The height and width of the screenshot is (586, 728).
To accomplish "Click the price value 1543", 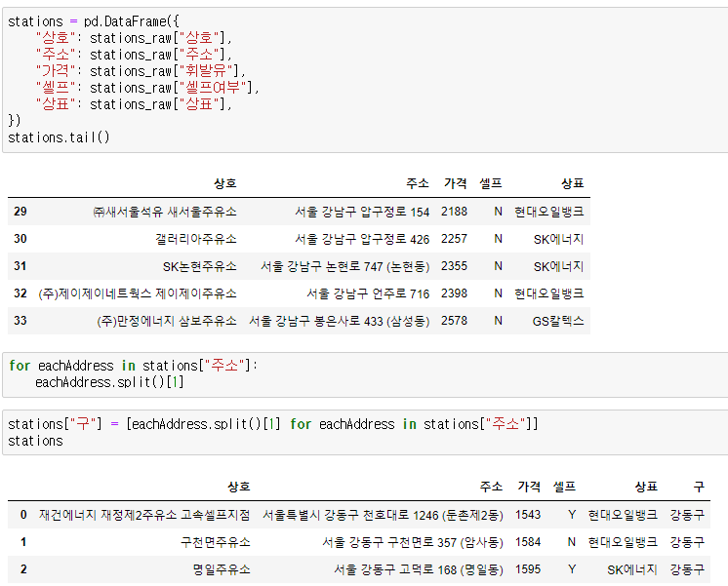I will (528, 515).
